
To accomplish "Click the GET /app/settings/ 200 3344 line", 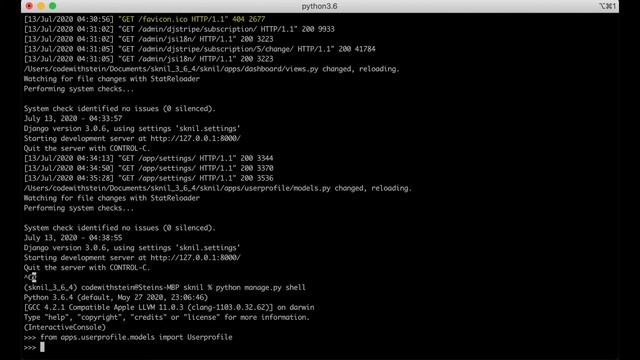I will 149,158.
